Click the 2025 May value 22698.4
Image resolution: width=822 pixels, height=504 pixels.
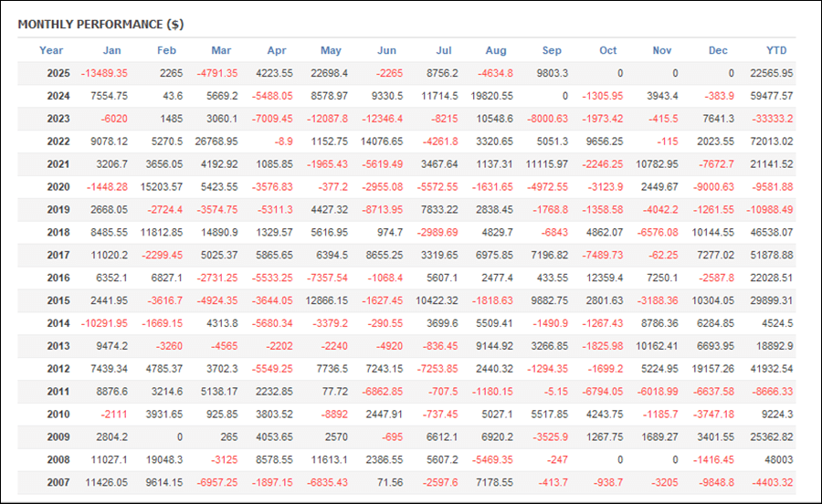328,73
